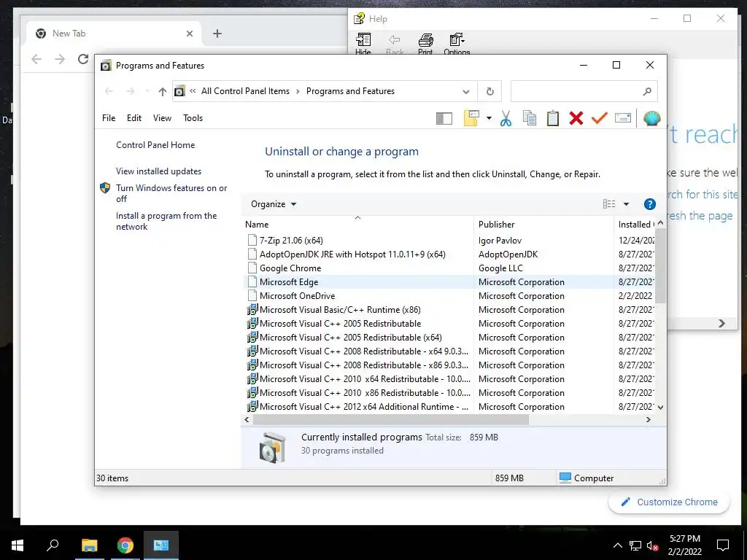Viewport: 747px width, 560px height.
Task: Open the Organize dropdown
Action: (274, 204)
